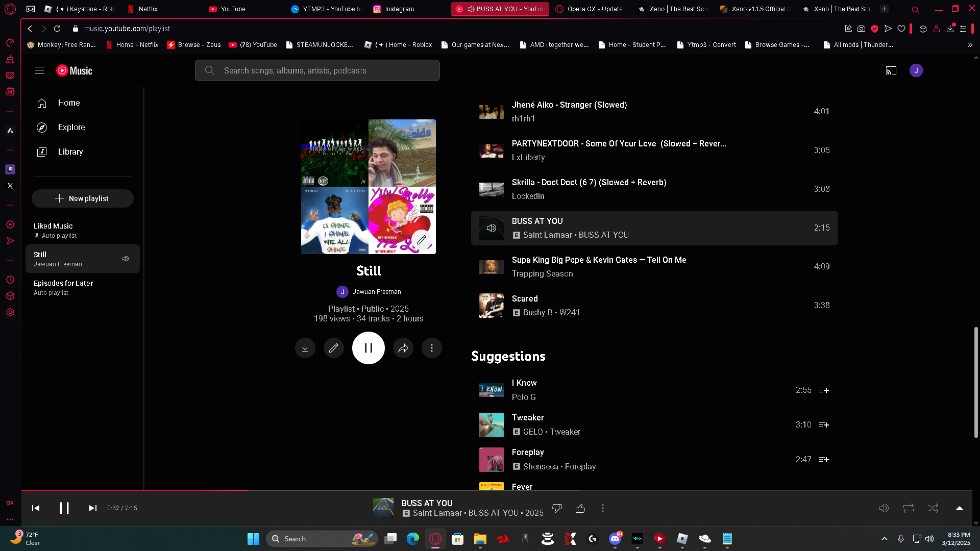
Task: Share the Still playlist
Action: (x=403, y=348)
